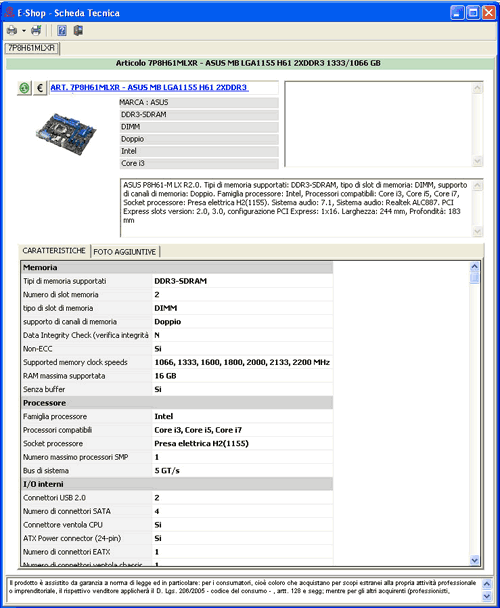Click the 'DIMM' summary field

click(199, 127)
